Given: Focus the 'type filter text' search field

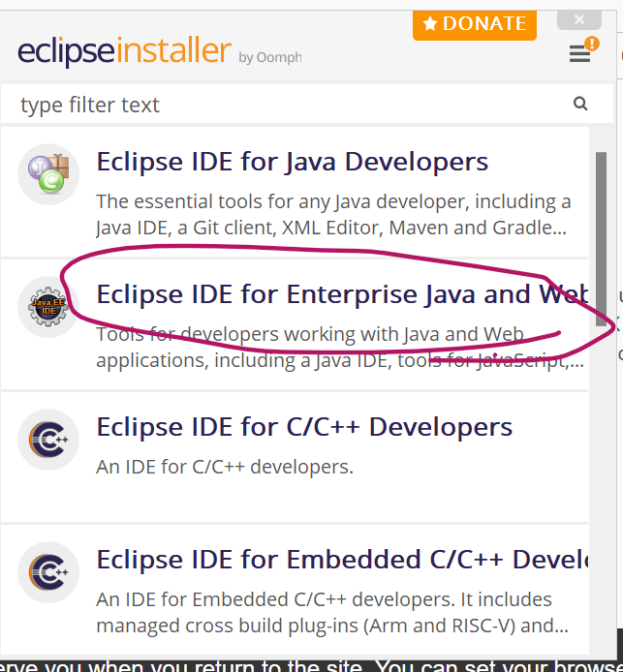Looking at the screenshot, I should pyautogui.click(x=306, y=105).
